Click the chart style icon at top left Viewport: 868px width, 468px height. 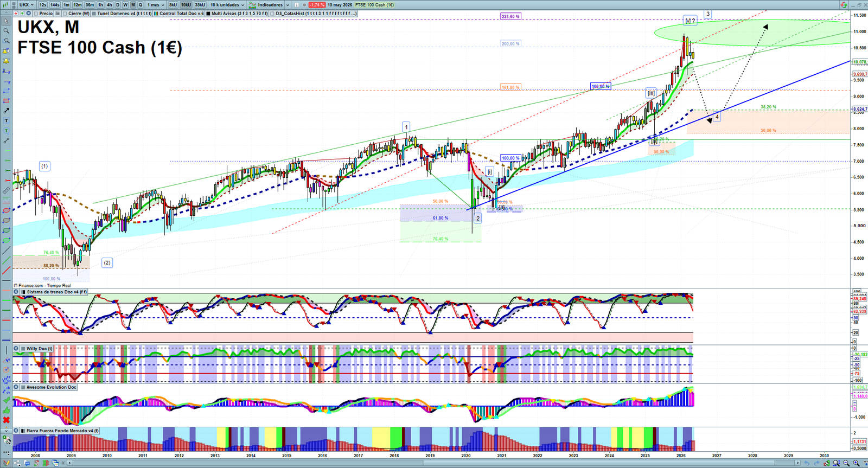point(5,5)
